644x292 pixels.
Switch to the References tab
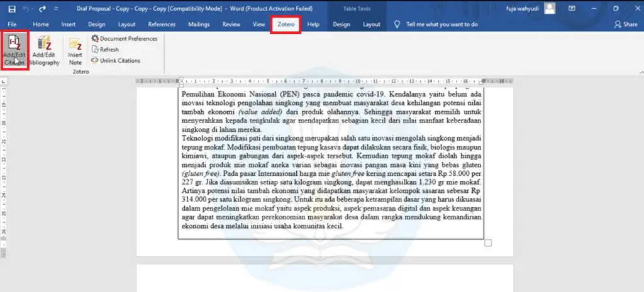pos(162,24)
